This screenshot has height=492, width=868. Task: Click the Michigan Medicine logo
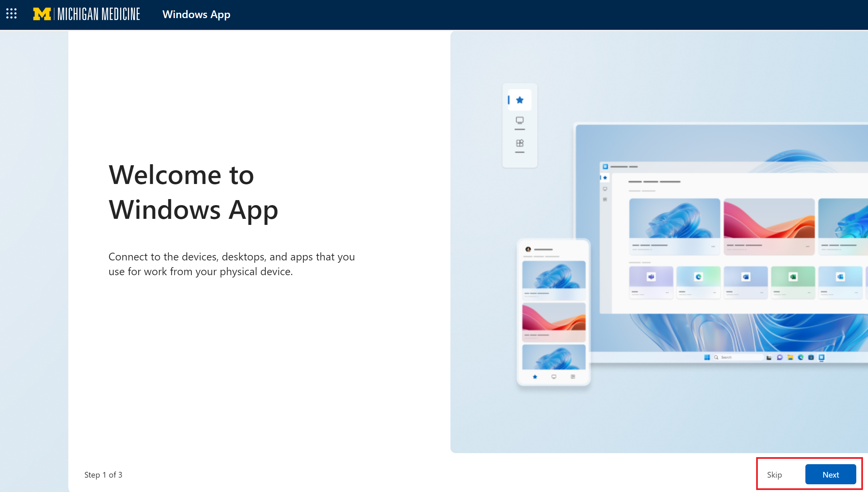(x=86, y=14)
